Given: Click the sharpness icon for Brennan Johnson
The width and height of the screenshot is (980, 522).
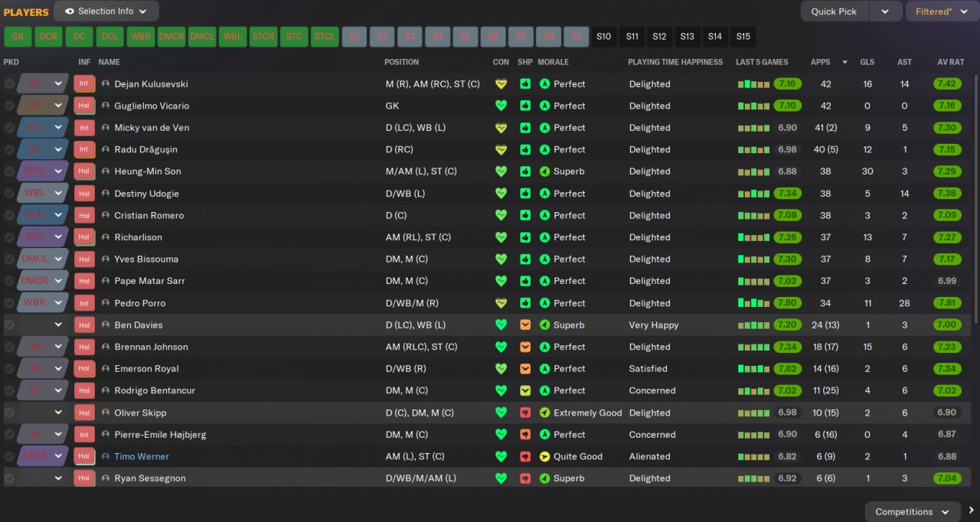Looking at the screenshot, I should pos(524,347).
